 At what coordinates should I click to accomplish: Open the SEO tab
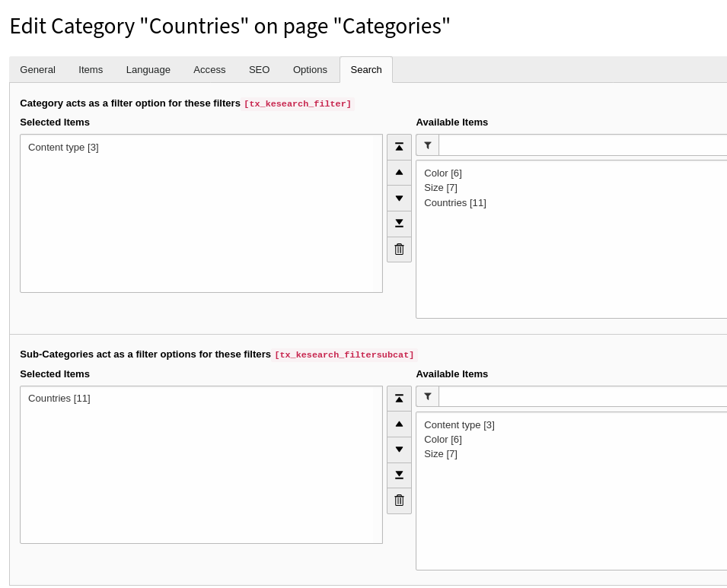(259, 69)
